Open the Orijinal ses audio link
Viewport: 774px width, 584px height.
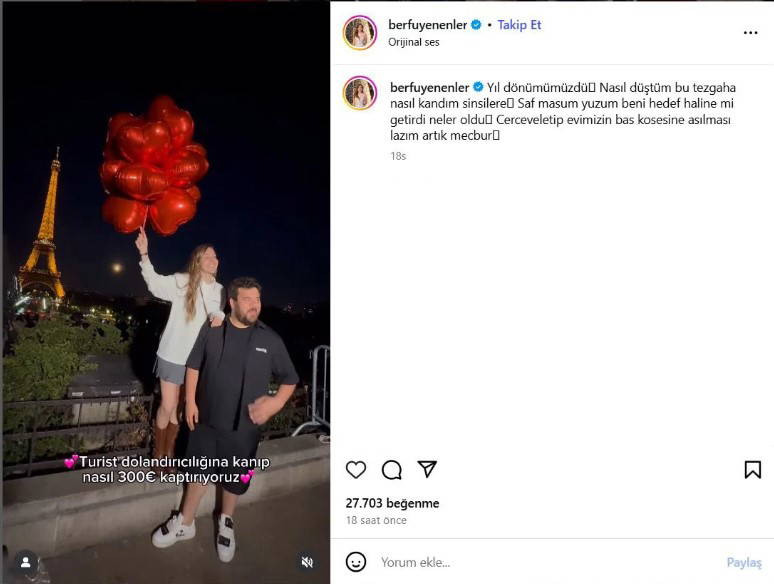[x=414, y=42]
